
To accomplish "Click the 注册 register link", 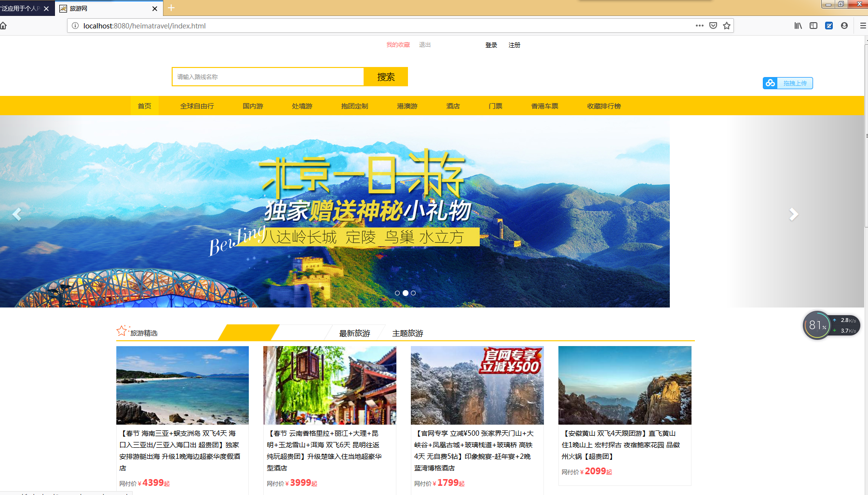I will click(515, 45).
